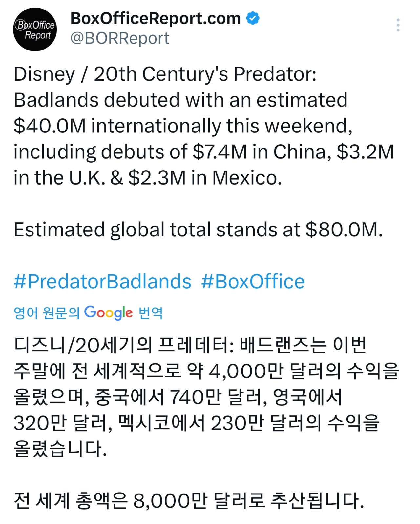Viewport: 420px width, 524px height.
Task: Click the blue verified checkmark badge
Action: (x=253, y=18)
